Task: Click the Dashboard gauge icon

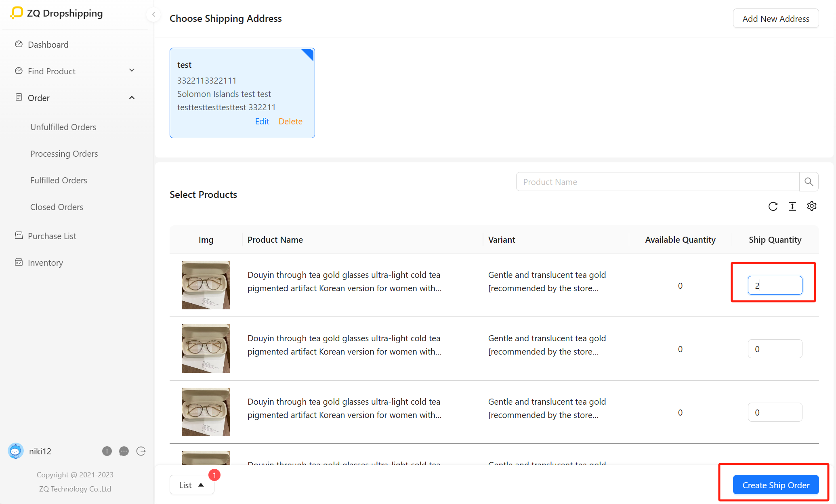Action: tap(19, 44)
